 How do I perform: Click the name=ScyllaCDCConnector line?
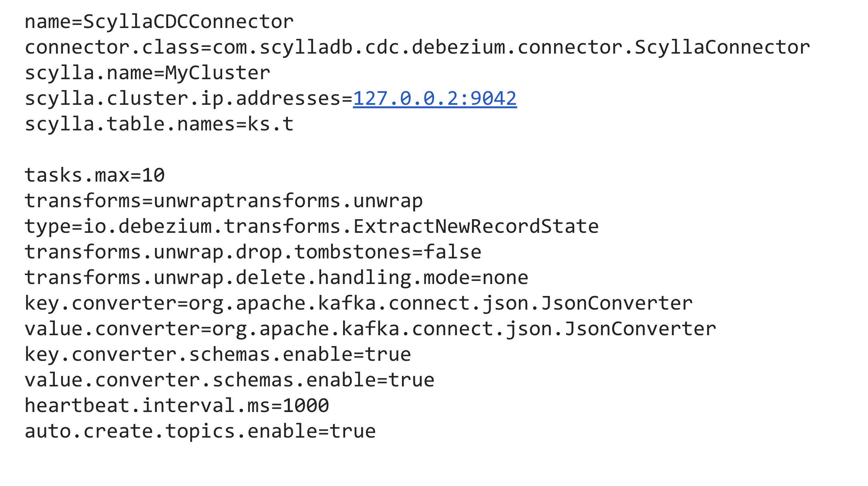pyautogui.click(x=159, y=22)
